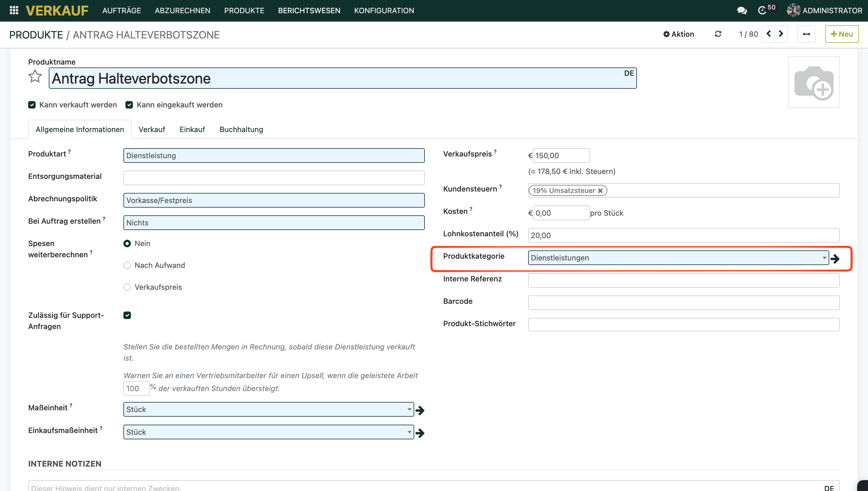Open the apps grid menu icon
Viewport: 868px width, 491px height.
(x=14, y=10)
